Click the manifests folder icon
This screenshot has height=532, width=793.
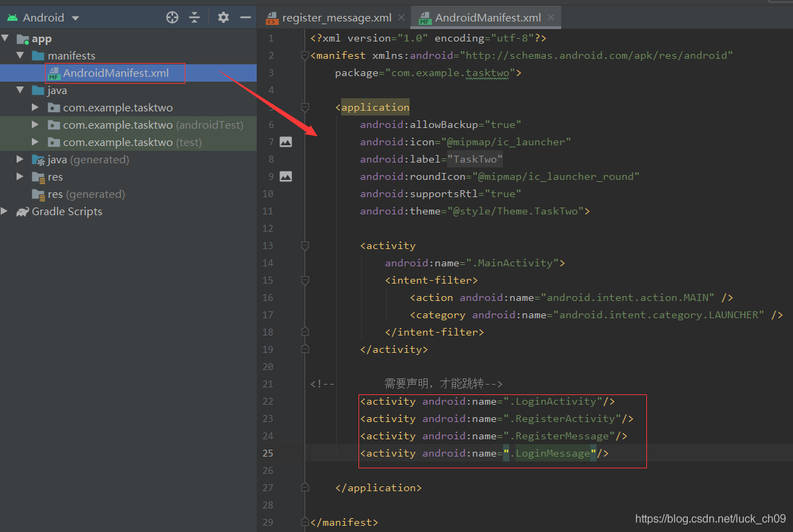coord(38,55)
